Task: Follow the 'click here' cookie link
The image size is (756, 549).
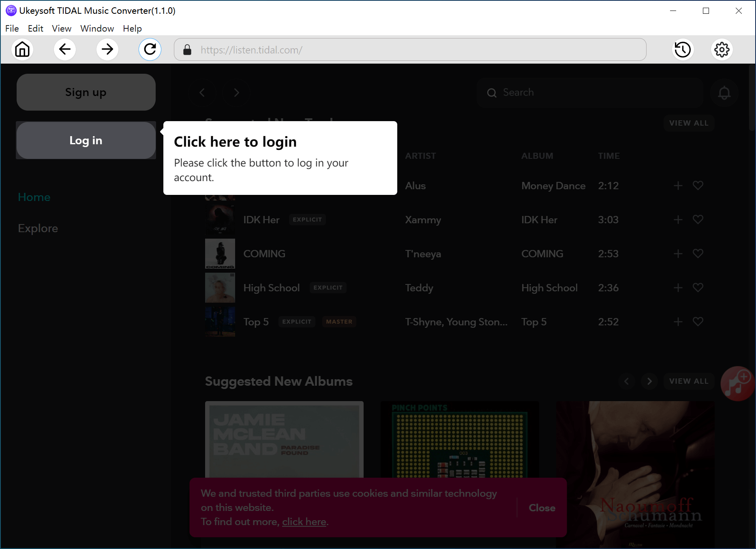Action: [x=304, y=522]
